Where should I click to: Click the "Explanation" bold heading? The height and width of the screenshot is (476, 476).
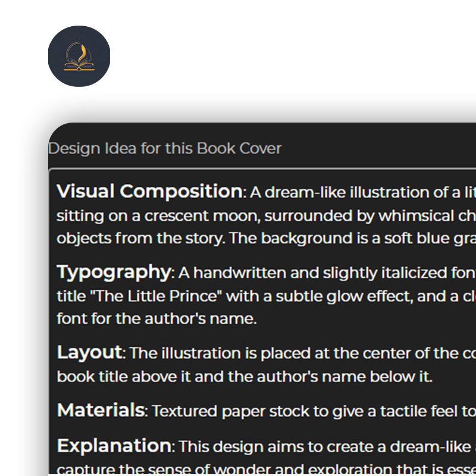[114, 446]
